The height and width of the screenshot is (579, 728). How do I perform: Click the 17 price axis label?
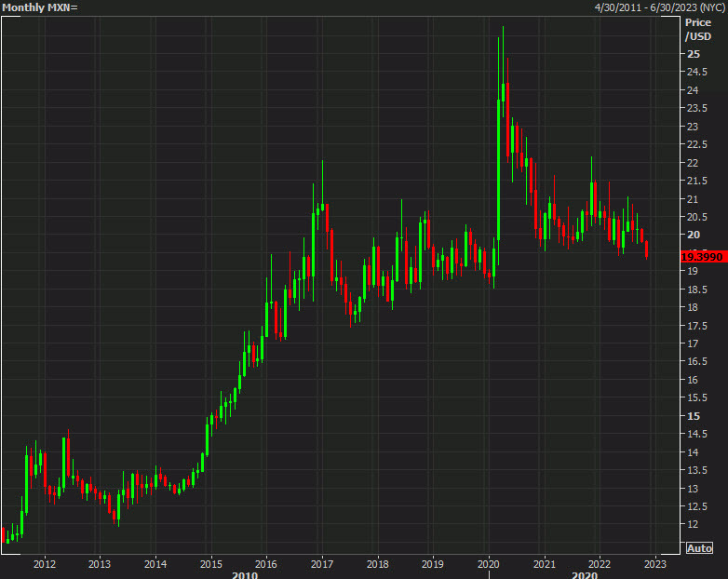pyautogui.click(x=693, y=343)
